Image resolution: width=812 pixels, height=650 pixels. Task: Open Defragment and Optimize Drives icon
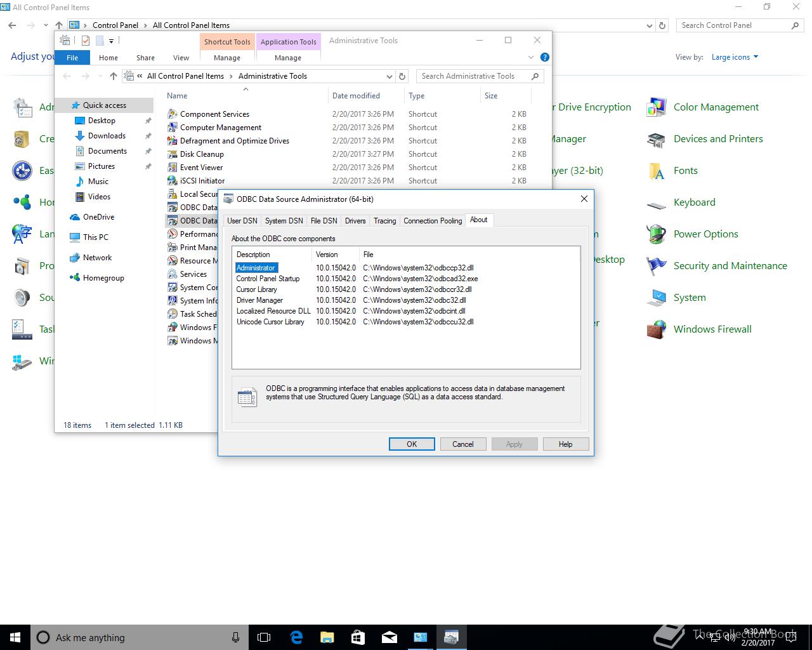172,141
